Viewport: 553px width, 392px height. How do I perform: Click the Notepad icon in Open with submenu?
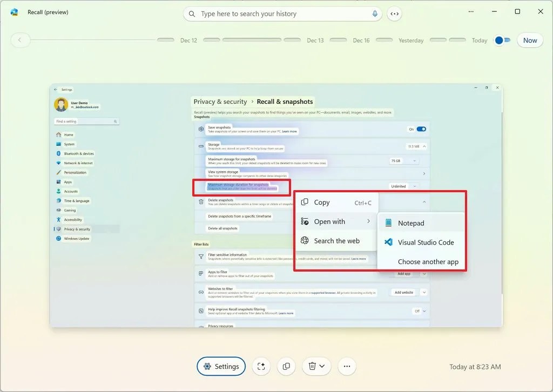(x=389, y=222)
